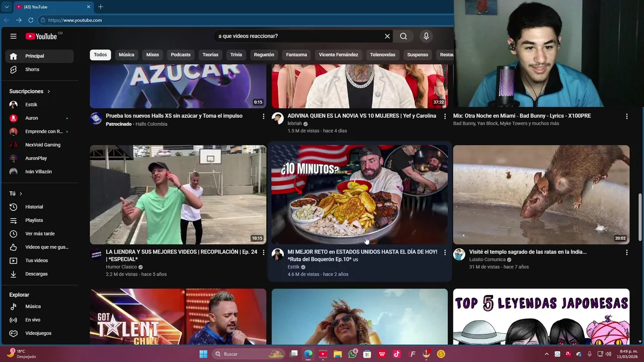This screenshot has height=362, width=644.
Task: Open more options for LA LIENDRA video
Action: pyautogui.click(x=263, y=252)
